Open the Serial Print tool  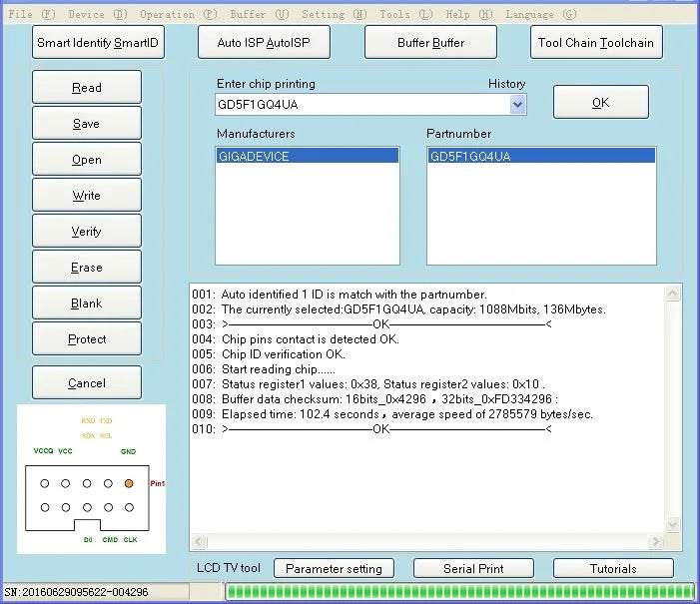click(x=473, y=568)
